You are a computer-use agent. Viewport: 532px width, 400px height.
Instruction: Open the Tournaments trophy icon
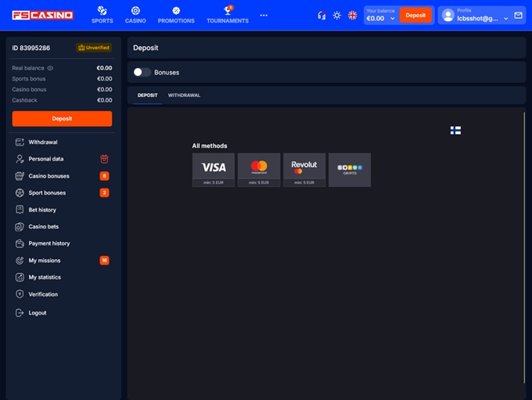click(x=228, y=11)
